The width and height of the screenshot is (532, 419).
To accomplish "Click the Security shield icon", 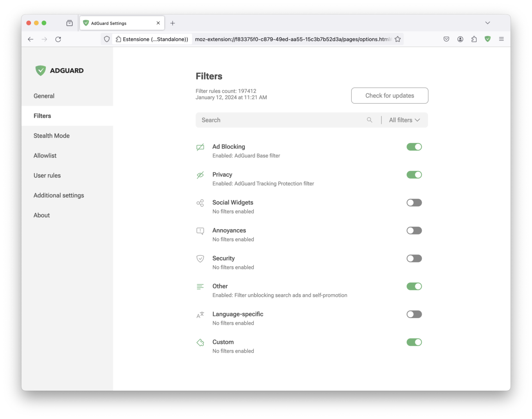I will click(x=200, y=258).
